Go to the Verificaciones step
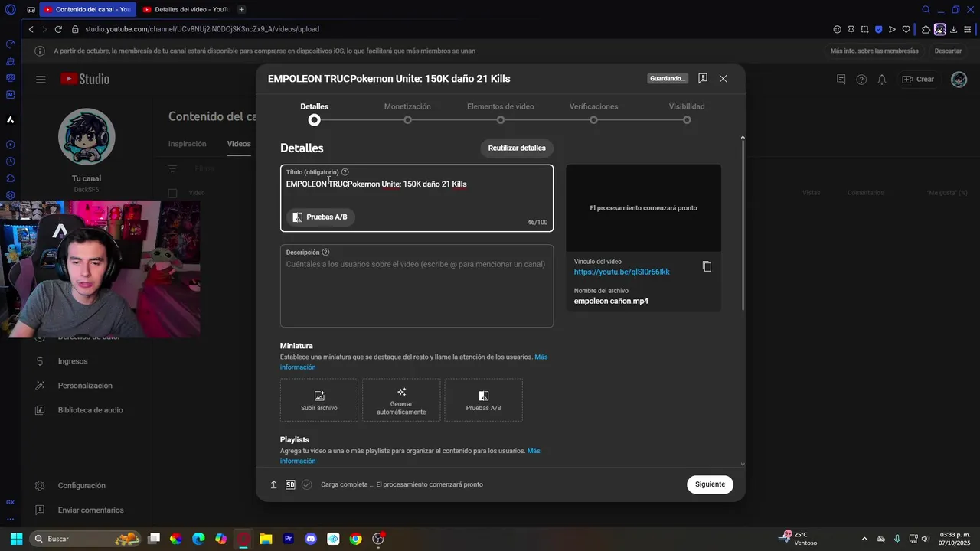 (593, 112)
